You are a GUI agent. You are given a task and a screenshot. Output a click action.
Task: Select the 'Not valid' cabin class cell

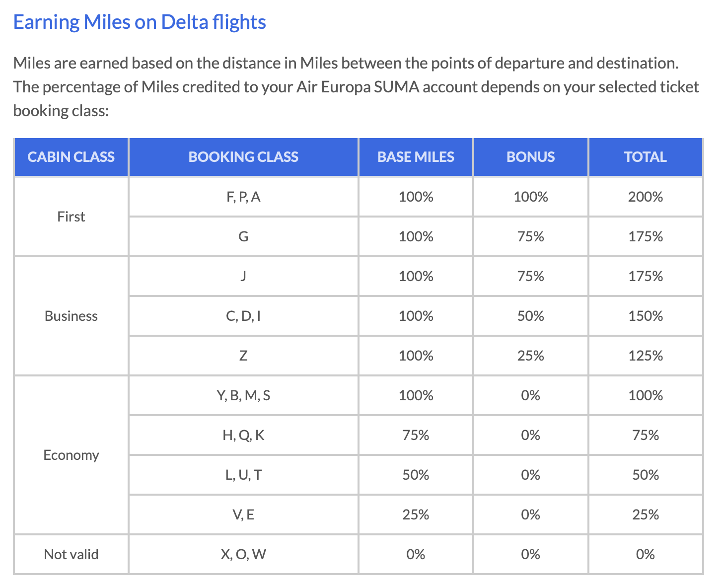[71, 554]
